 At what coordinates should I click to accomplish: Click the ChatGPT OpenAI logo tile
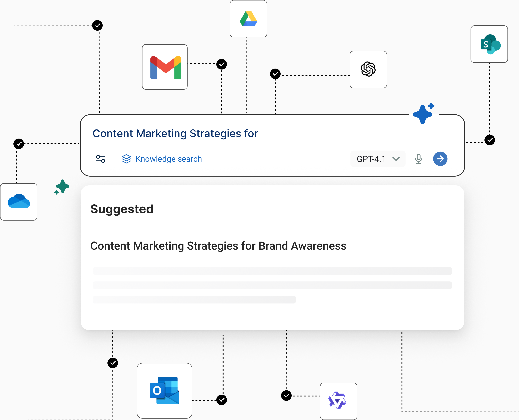click(368, 69)
